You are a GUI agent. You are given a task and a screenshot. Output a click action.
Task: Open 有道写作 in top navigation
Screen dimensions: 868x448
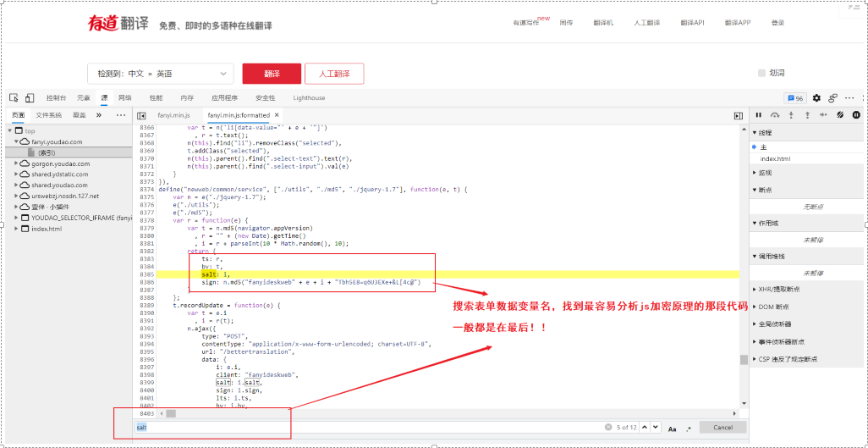tap(526, 23)
